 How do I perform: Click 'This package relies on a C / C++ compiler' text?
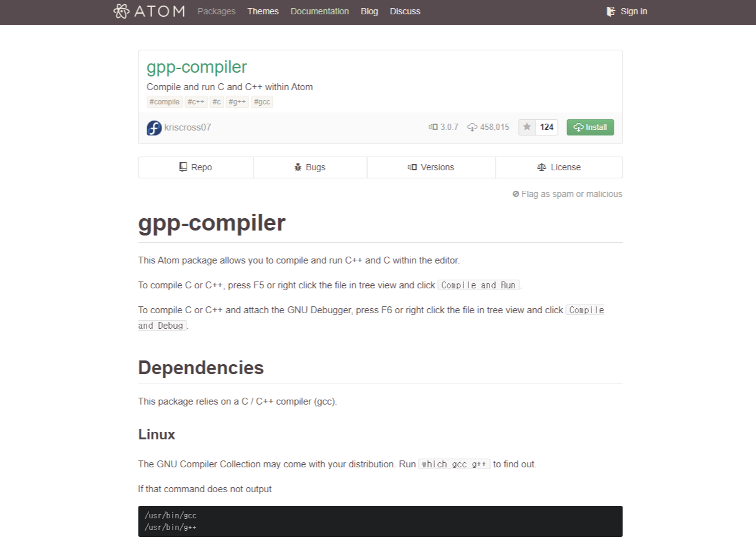237,401
